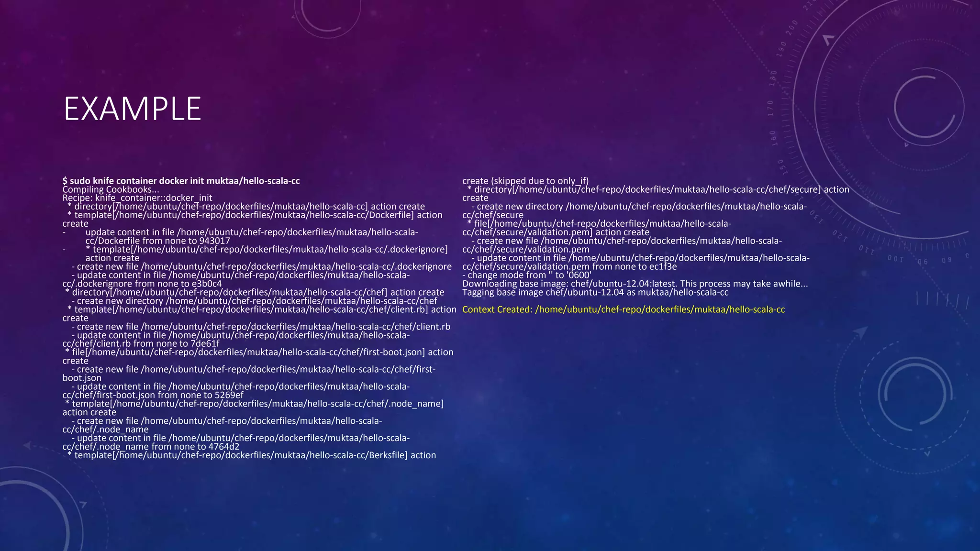Click the 'first-boot.json from none to 5269ef' line

click(x=153, y=395)
